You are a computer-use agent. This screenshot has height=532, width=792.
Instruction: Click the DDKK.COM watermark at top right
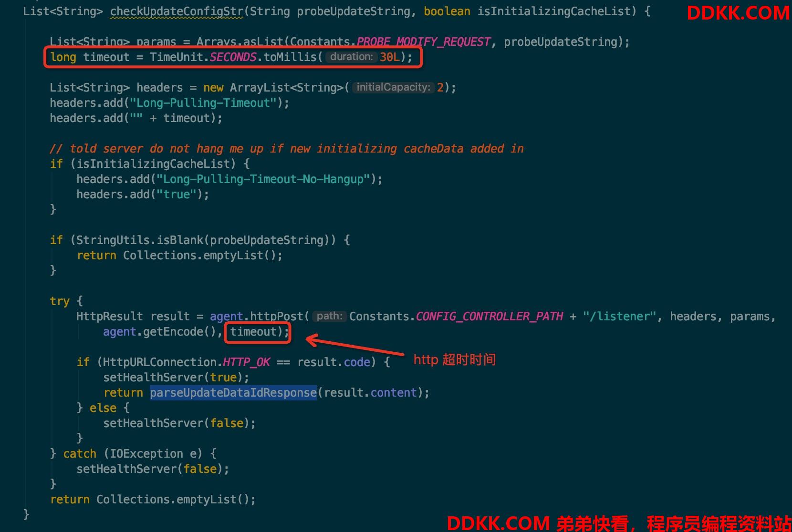[738, 13]
